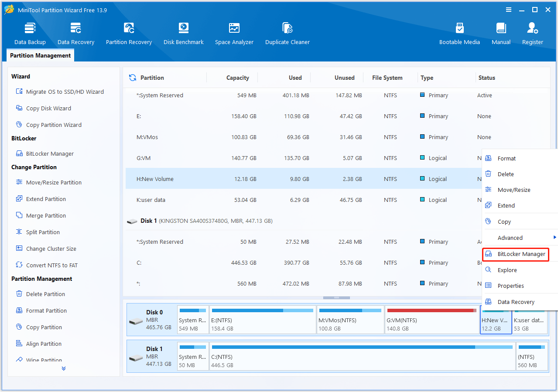Open Partition Recovery tool
This screenshot has width=558, height=392.
(129, 34)
